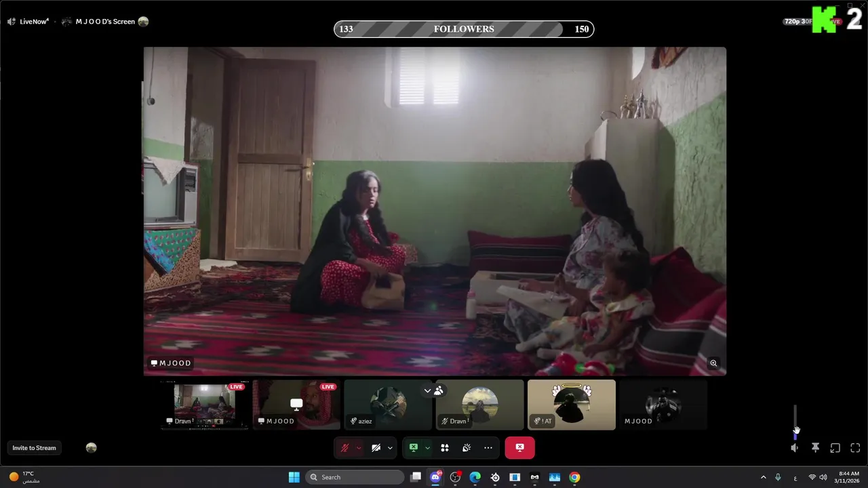Click the system tray microphone icon
This screenshot has height=488, width=868.
(x=778, y=477)
